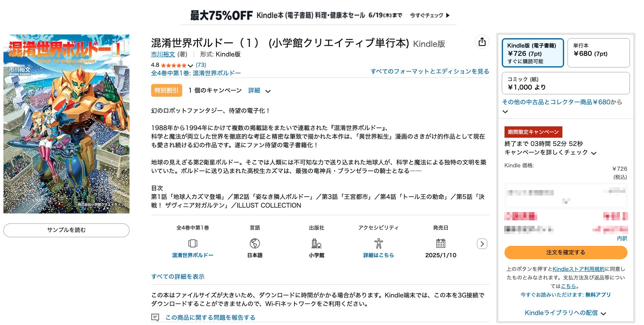Click the サンプルを読む button
This screenshot has width=644, height=325.
[66, 230]
